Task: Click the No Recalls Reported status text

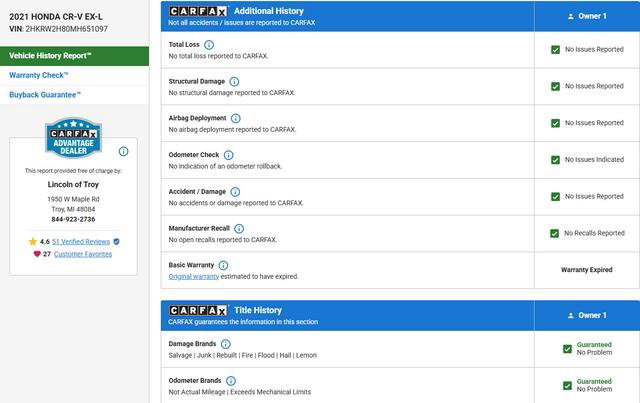Action: click(594, 233)
